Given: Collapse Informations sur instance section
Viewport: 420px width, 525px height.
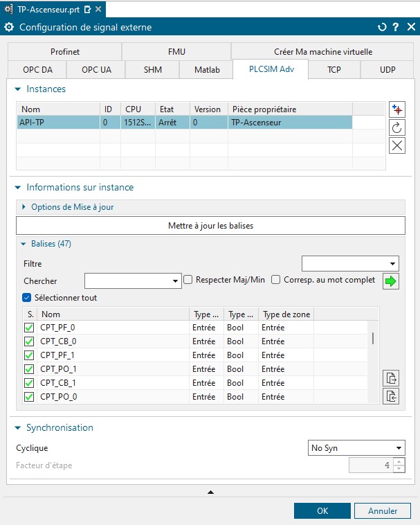Looking at the screenshot, I should point(18,188).
